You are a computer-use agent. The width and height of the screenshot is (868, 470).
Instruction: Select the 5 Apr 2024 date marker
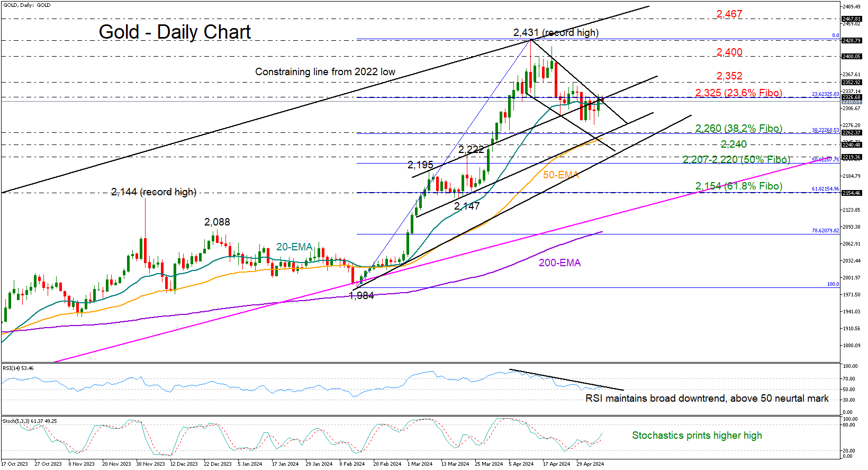pos(521,464)
